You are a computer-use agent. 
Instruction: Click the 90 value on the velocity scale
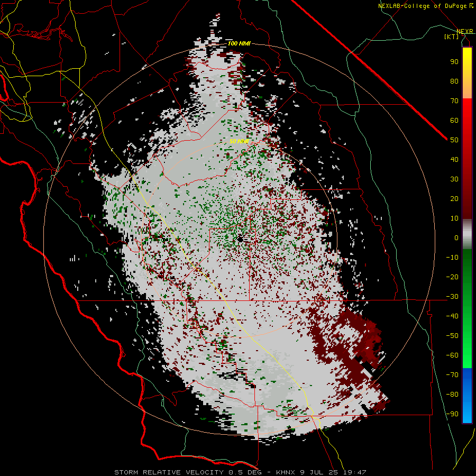click(x=454, y=62)
